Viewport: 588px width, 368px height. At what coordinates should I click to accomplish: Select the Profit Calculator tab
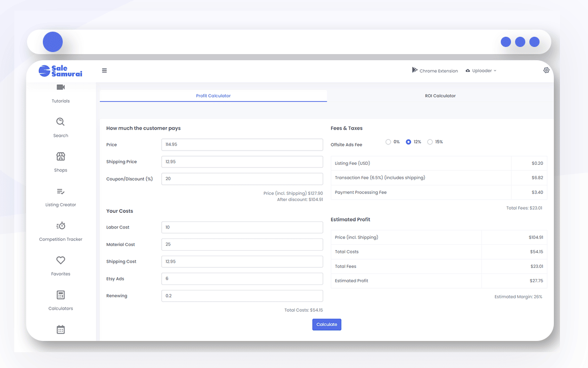(213, 96)
